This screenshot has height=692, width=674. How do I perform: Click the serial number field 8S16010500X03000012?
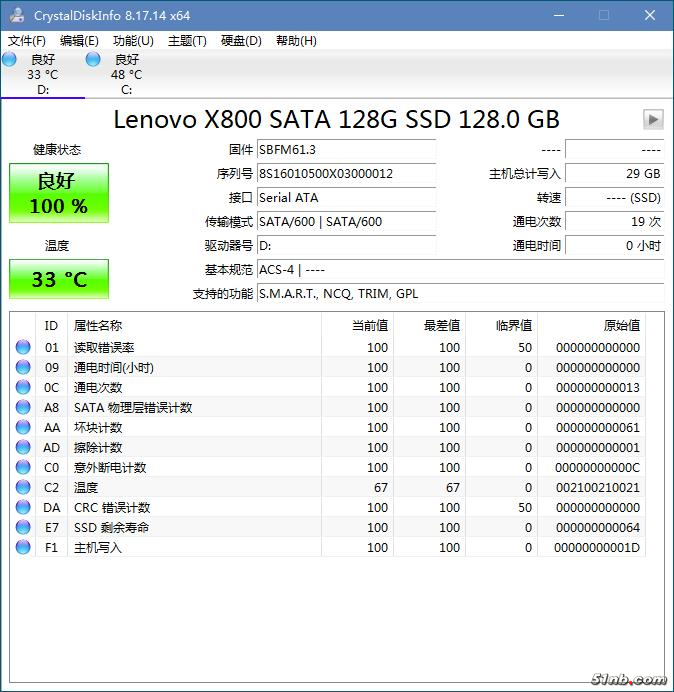[346, 173]
